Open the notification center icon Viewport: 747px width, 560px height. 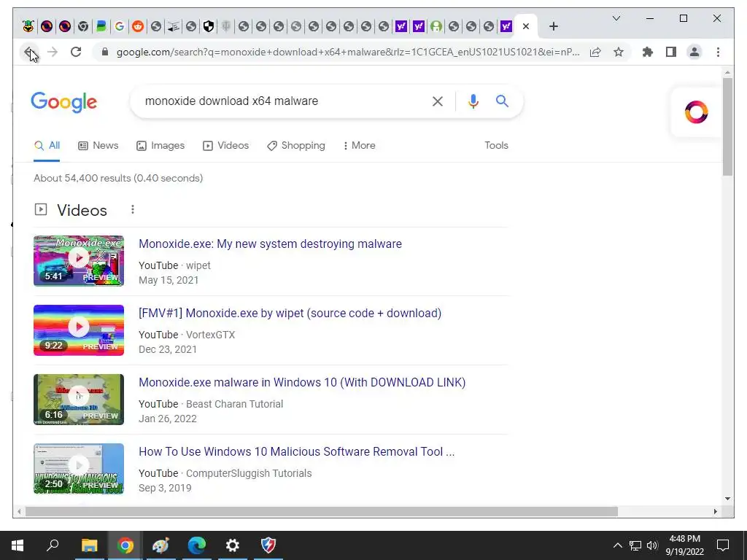[723, 545]
